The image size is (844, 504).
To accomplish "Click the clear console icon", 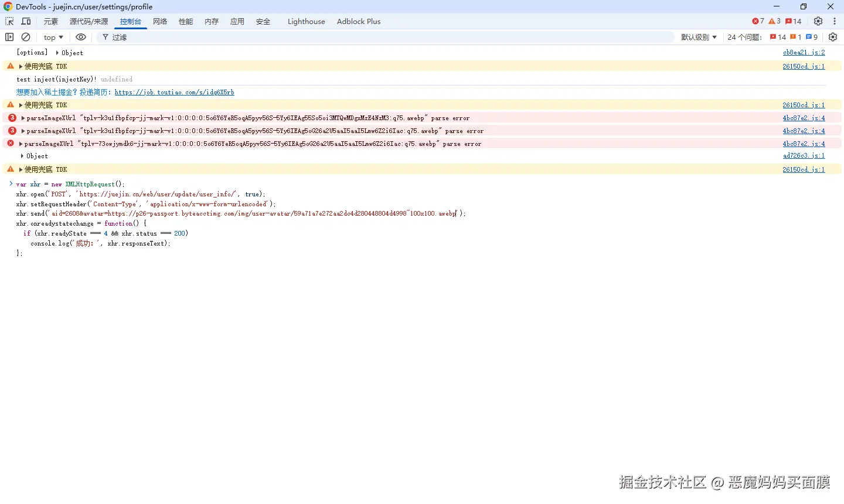I will 26,37.
